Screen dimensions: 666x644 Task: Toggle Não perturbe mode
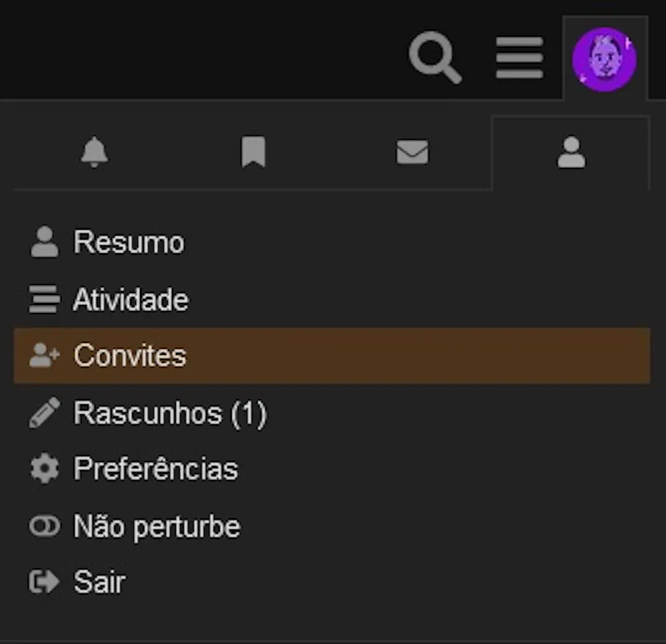157,527
